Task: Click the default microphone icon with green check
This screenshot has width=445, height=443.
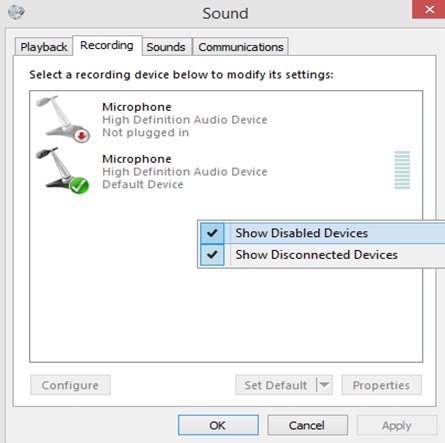Action: click(x=63, y=171)
